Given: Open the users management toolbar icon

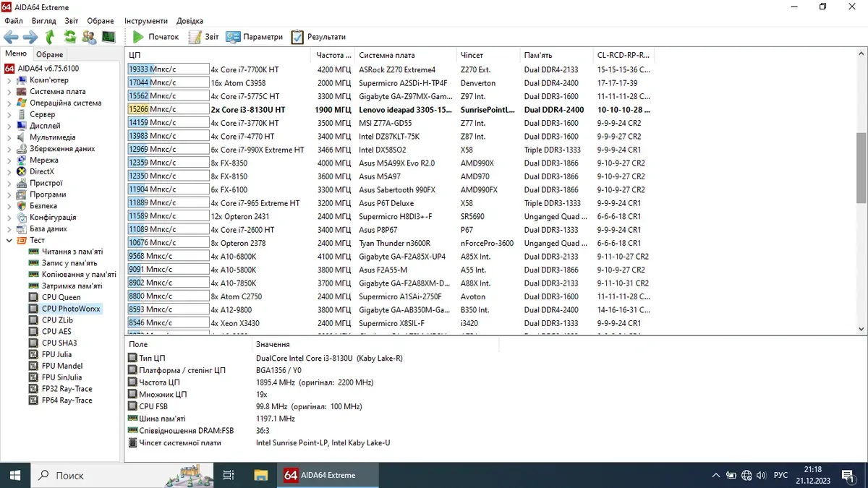Looking at the screenshot, I should (89, 37).
